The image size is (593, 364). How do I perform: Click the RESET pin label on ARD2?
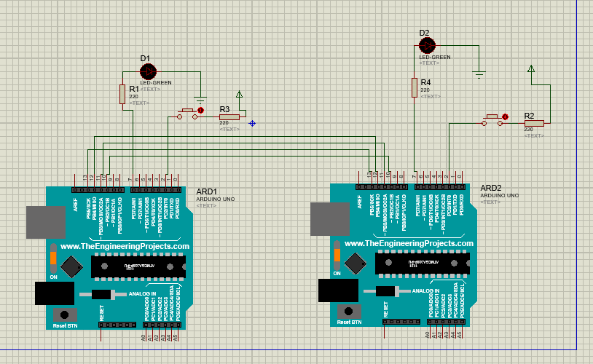pyautogui.click(x=385, y=309)
